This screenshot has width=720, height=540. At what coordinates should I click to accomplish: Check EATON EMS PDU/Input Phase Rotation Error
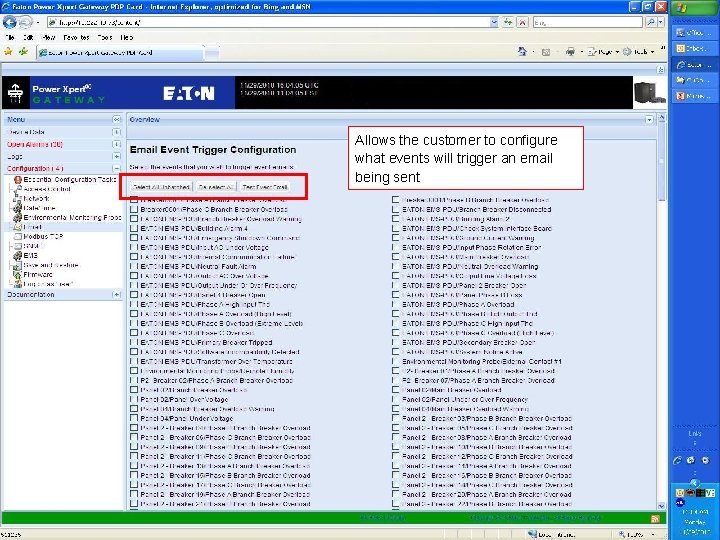coord(396,248)
